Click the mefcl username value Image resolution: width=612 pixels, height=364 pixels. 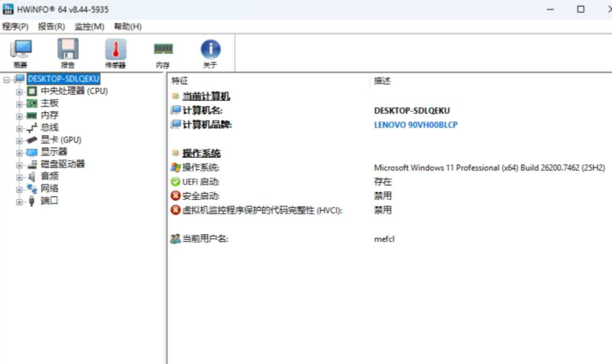(384, 239)
